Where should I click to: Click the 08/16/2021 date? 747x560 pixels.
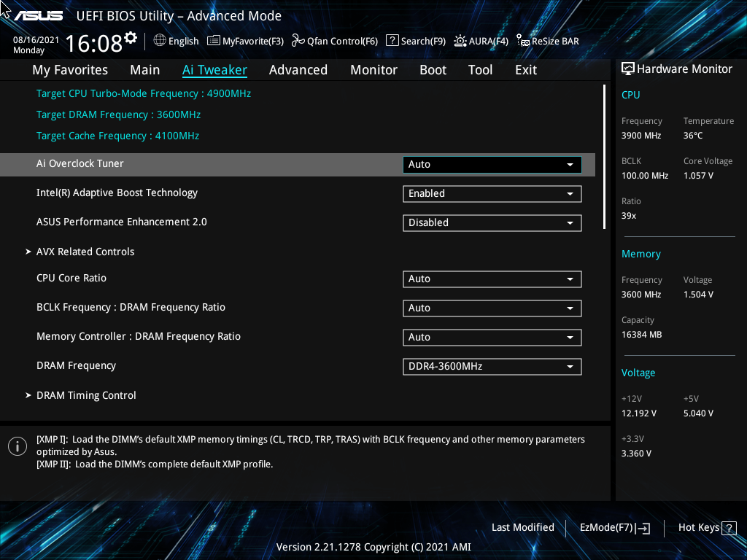(36, 40)
